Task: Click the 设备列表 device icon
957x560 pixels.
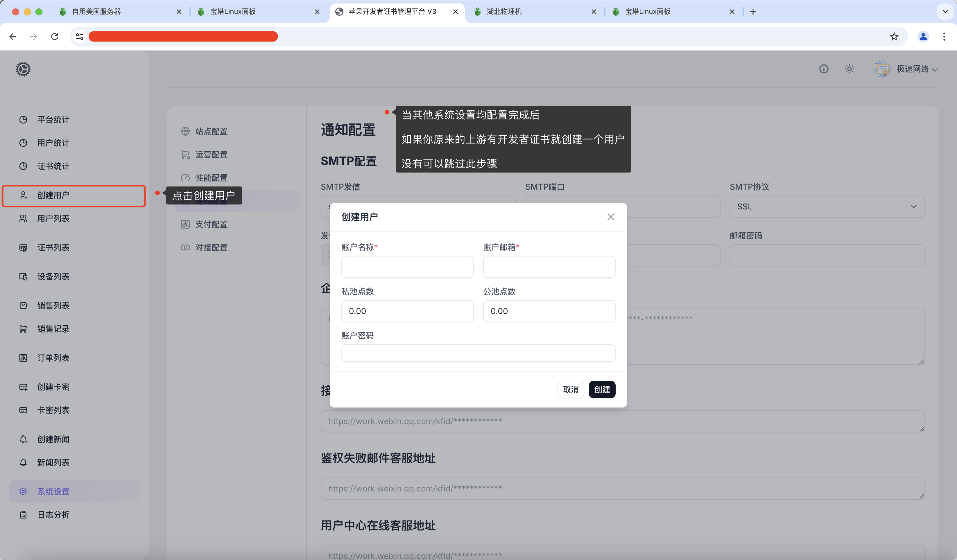Action: pyautogui.click(x=23, y=277)
